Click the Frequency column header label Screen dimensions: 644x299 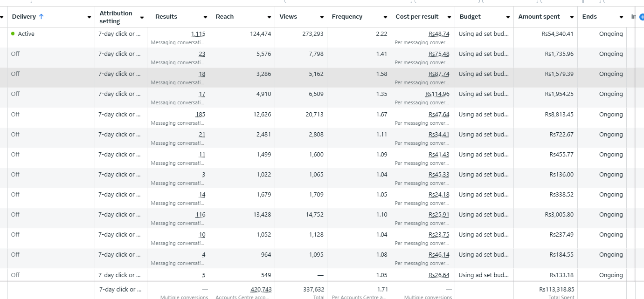[347, 17]
